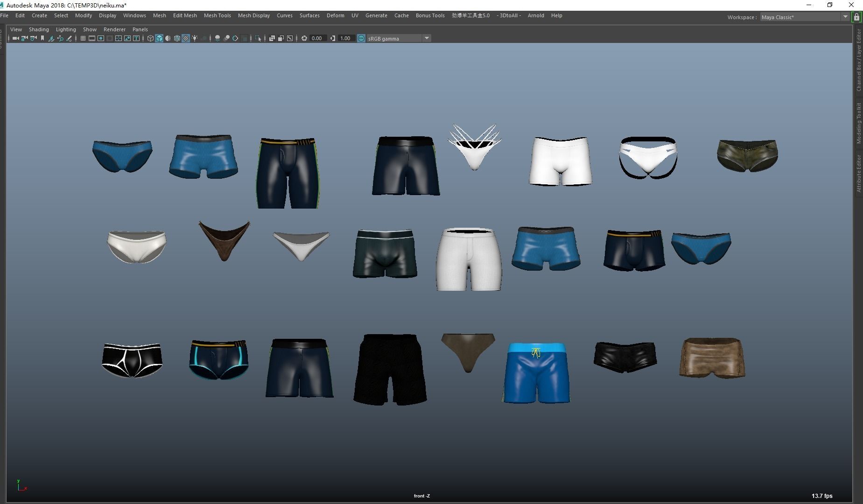Open the - 3DtoAll - menu
This screenshot has height=504, width=863.
509,15
